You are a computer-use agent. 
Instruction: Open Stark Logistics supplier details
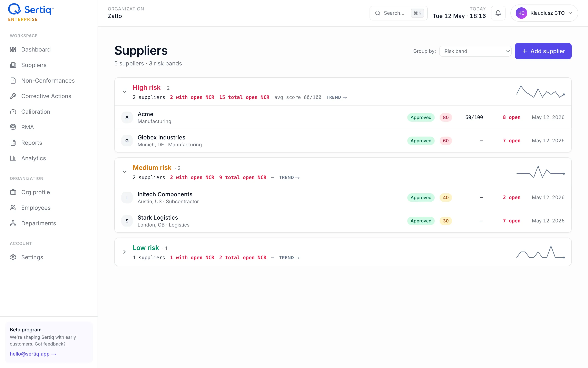[343, 221]
